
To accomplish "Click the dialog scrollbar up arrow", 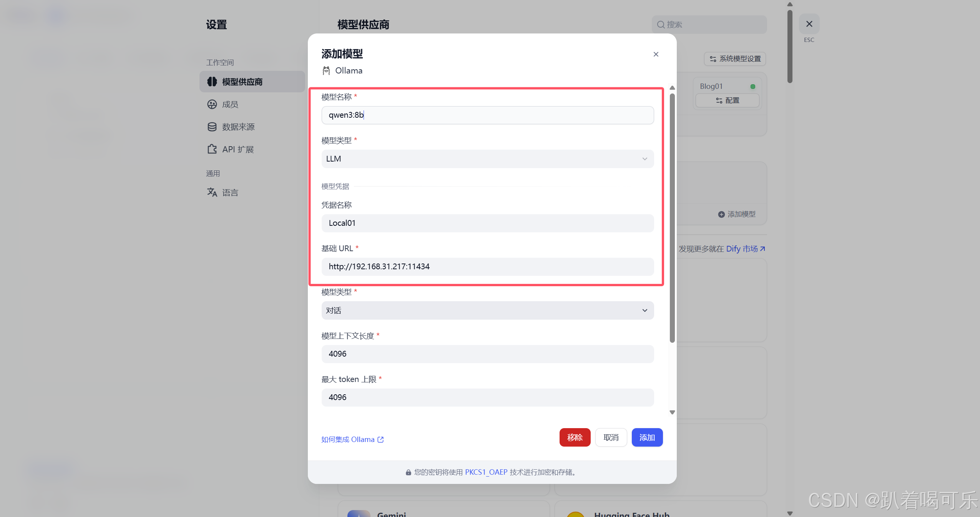I will click(672, 88).
